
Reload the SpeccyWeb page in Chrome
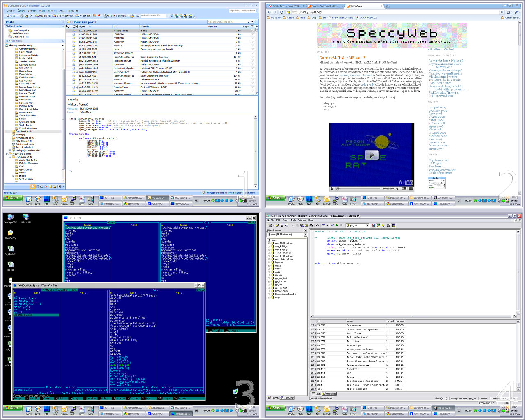click(x=281, y=12)
